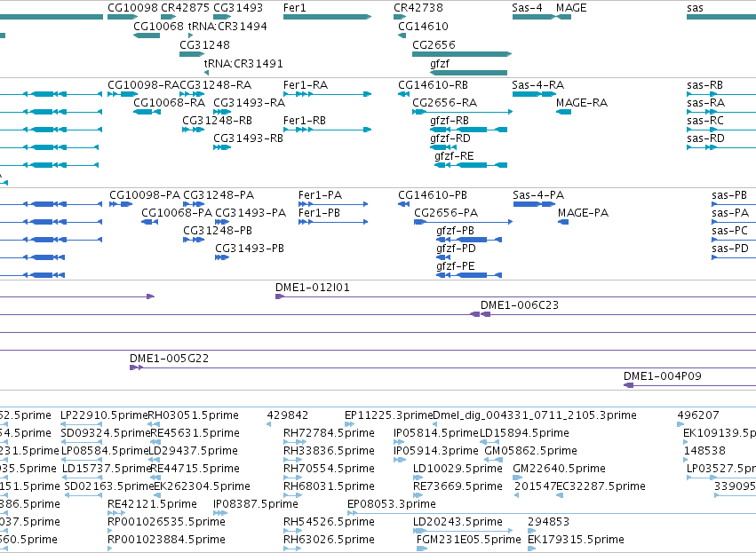Select the Fer1-RB transcript label

(x=305, y=121)
